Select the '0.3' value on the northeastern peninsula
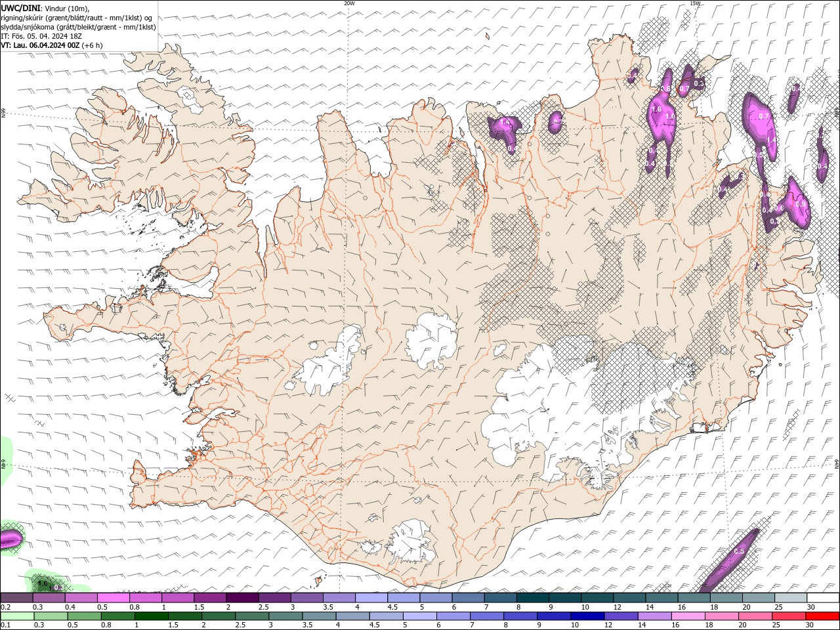Image resolution: width=840 pixels, height=630 pixels. pyautogui.click(x=699, y=83)
